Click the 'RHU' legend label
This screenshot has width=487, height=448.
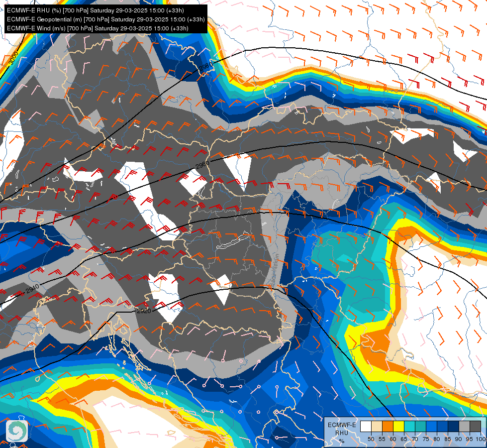pos(342,433)
